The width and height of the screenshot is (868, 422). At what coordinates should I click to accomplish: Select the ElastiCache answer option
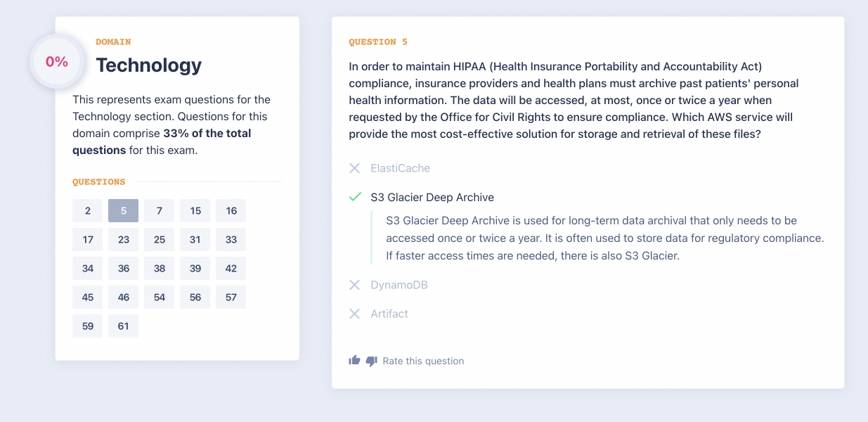(x=400, y=168)
